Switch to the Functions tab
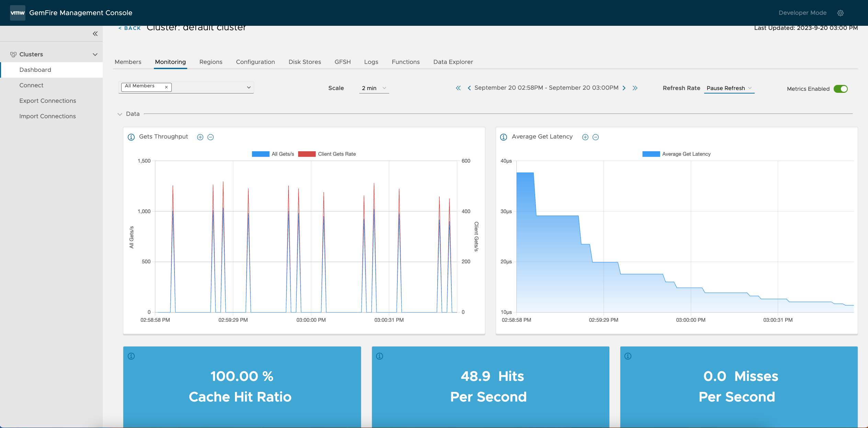The height and width of the screenshot is (428, 868). pyautogui.click(x=406, y=62)
